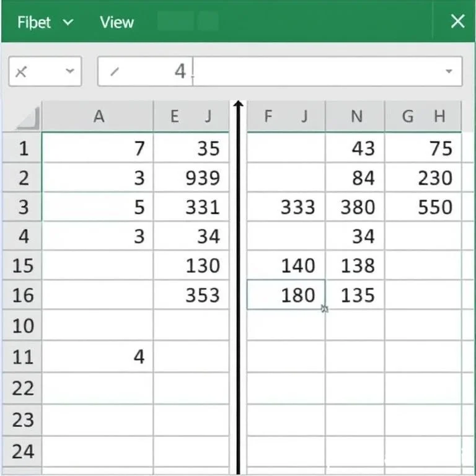Open the View menu
Screen dimensions: 476x476
pyautogui.click(x=117, y=22)
